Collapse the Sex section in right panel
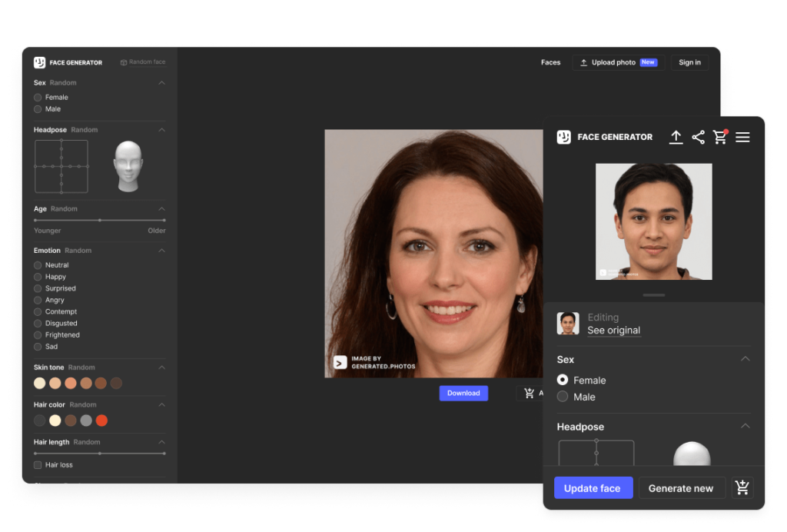 click(745, 359)
